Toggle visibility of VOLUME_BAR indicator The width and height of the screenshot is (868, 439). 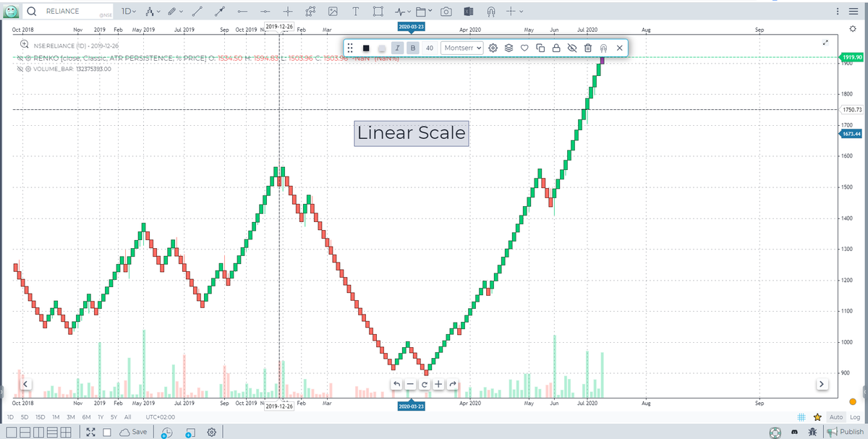click(20, 69)
